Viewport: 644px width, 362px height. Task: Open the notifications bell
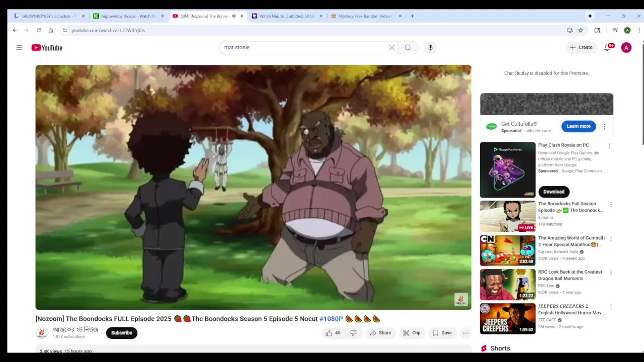click(x=608, y=47)
